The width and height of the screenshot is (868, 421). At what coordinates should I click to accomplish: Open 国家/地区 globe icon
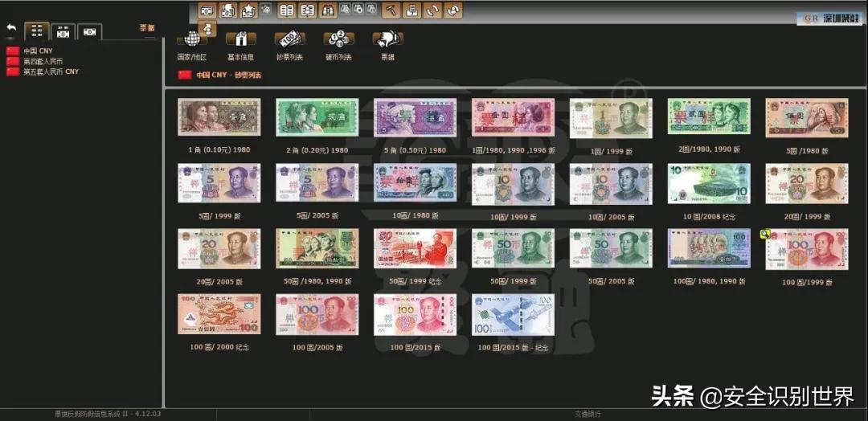192,39
